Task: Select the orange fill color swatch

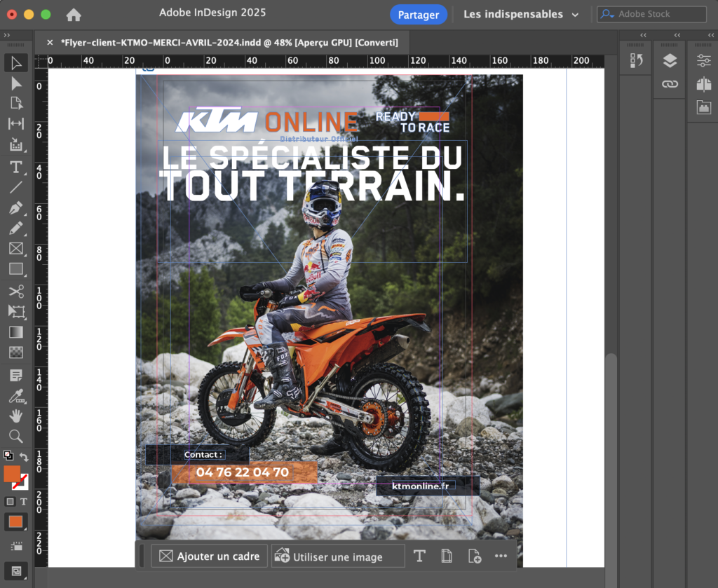Action: click(x=11, y=473)
